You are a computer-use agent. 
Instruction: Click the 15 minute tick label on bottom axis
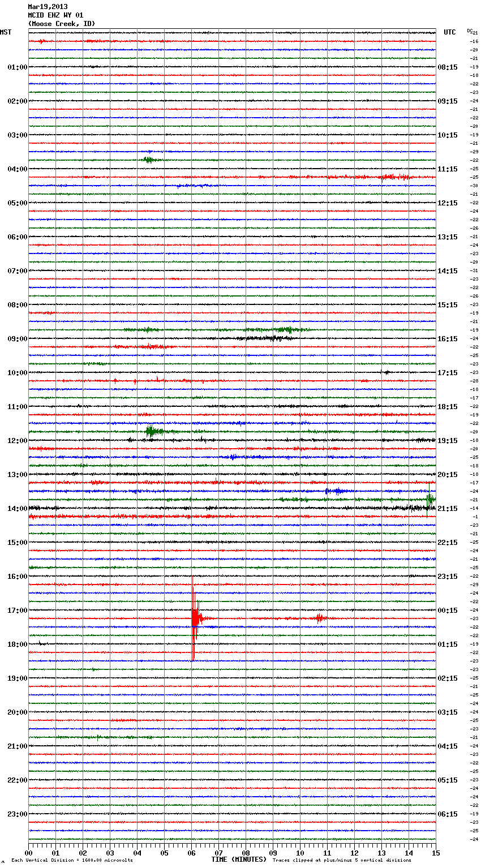click(435, 853)
